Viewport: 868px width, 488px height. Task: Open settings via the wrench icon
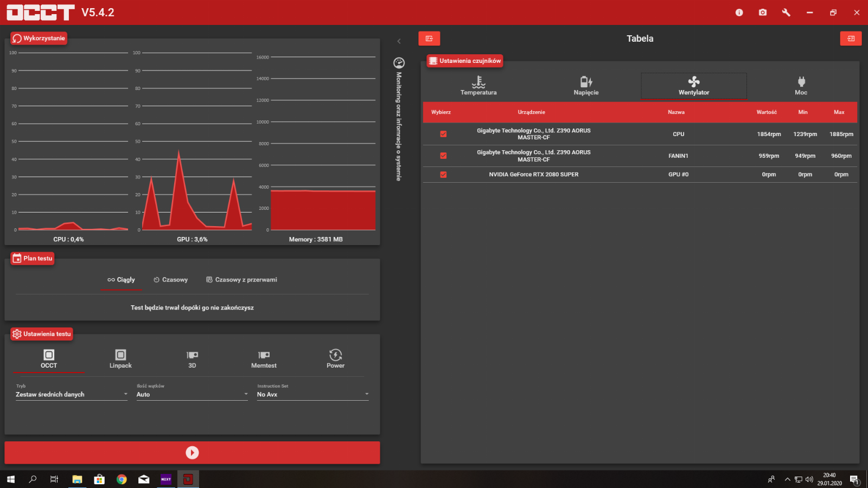click(x=786, y=12)
